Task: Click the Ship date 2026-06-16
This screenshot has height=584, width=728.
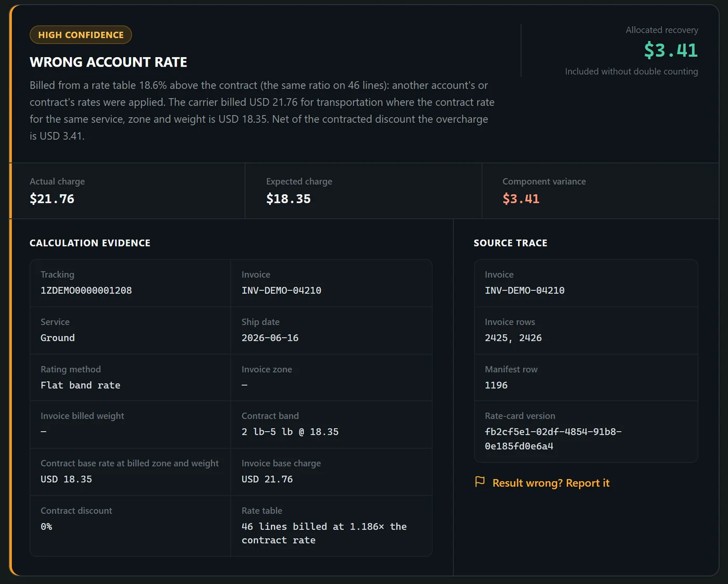Action: tap(270, 338)
